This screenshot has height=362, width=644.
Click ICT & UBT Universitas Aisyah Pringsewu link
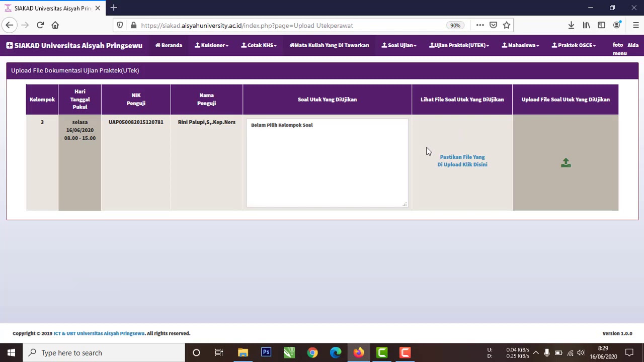point(99,333)
